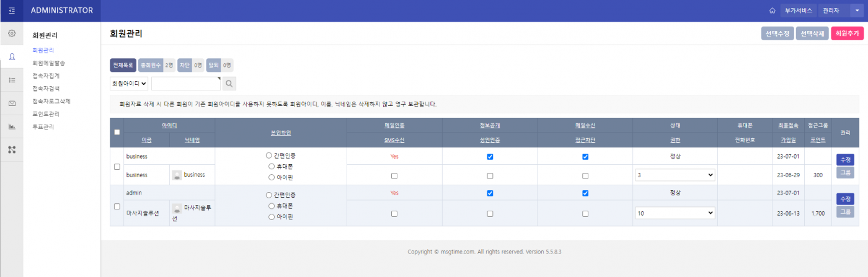868x277 pixels.
Task: Open the 권한 level dropdown showing 3
Action: click(675, 175)
